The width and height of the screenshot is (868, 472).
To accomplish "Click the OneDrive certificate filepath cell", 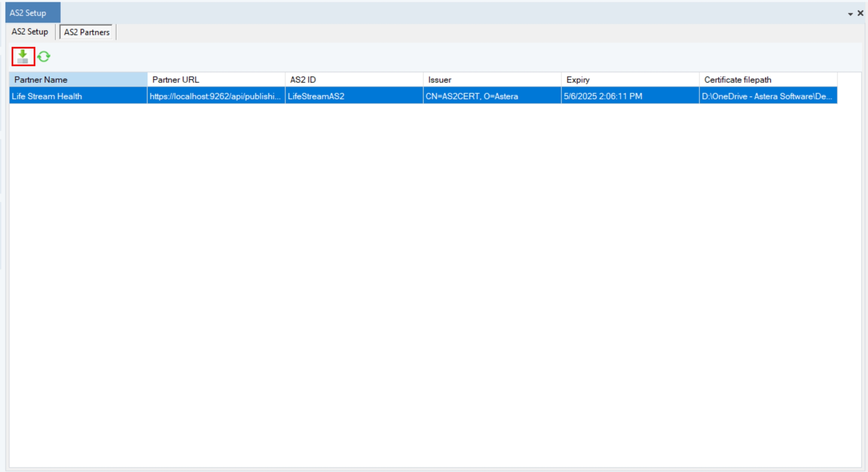I will click(767, 96).
